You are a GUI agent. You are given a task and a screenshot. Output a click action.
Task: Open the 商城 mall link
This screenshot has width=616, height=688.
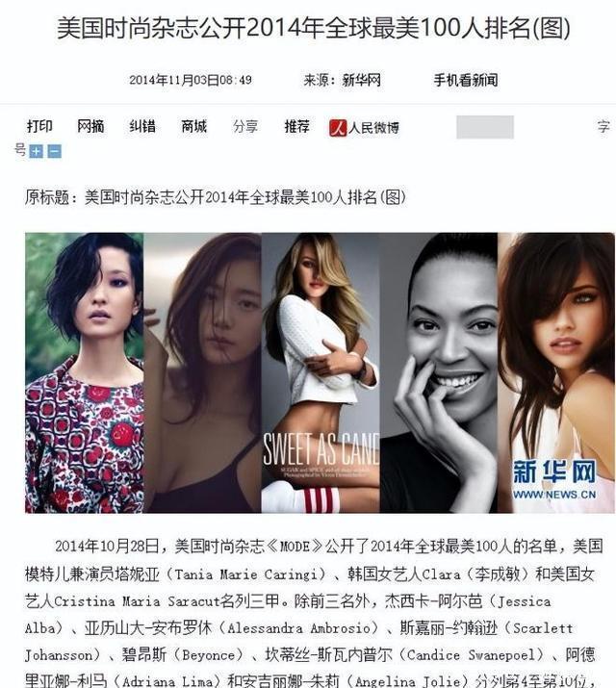pos(193,126)
